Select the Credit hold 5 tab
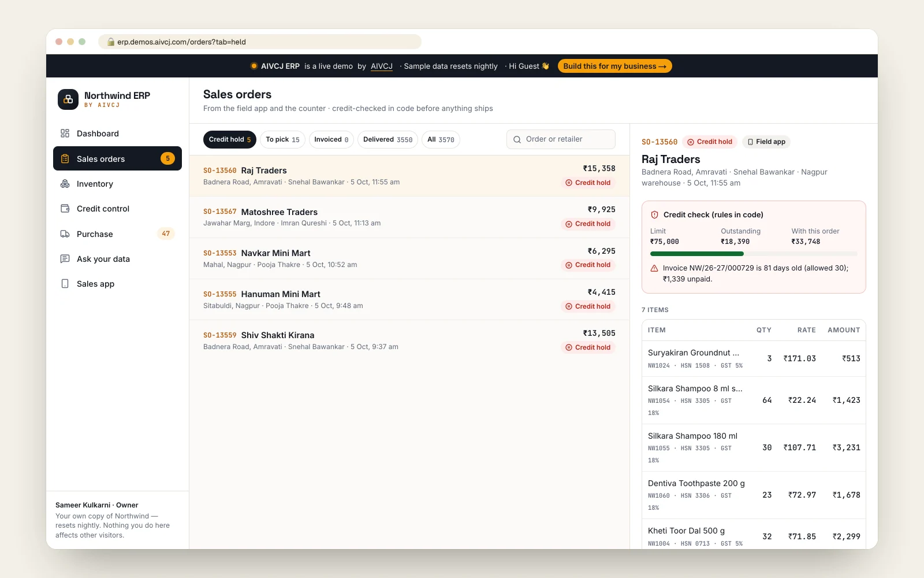Viewport: 924px width, 578px height. [230, 139]
